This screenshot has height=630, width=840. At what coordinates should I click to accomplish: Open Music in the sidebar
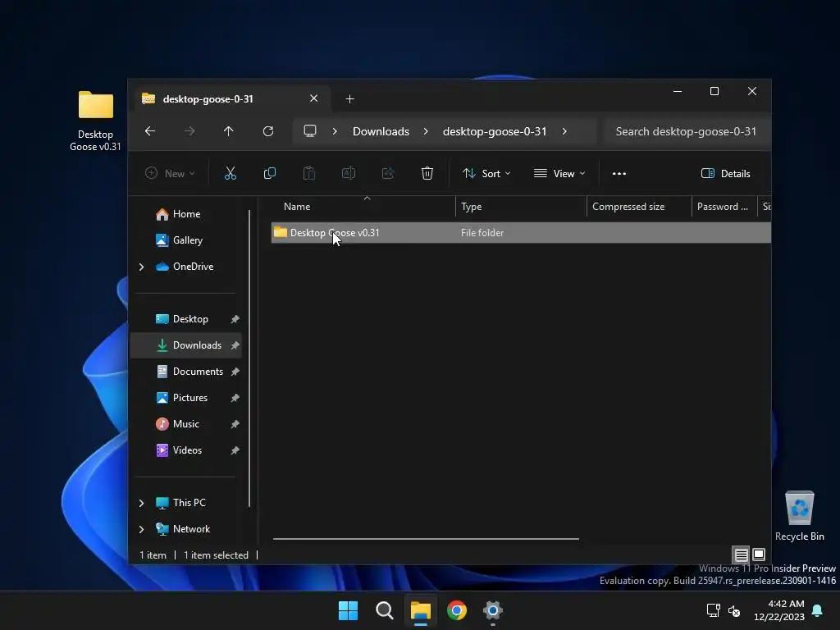tap(186, 424)
